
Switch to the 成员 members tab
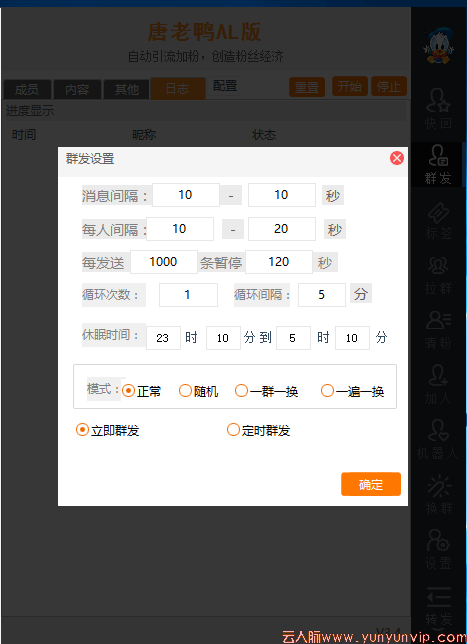[x=27, y=89]
